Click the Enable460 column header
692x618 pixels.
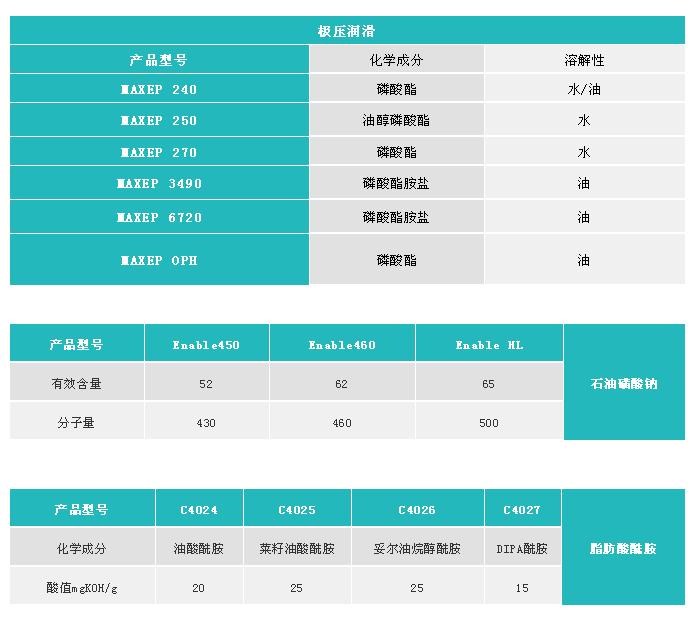coord(342,344)
